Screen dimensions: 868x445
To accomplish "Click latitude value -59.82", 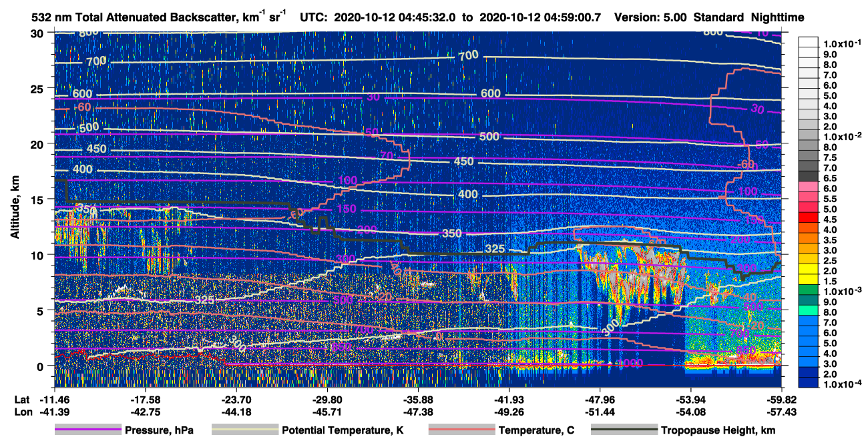I will pyautogui.click(x=781, y=400).
